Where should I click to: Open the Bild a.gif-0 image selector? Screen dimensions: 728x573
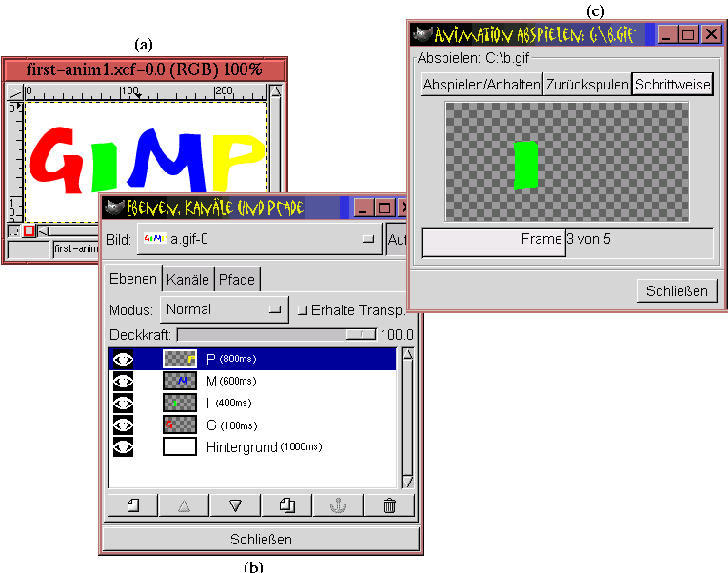pyautogui.click(x=257, y=240)
